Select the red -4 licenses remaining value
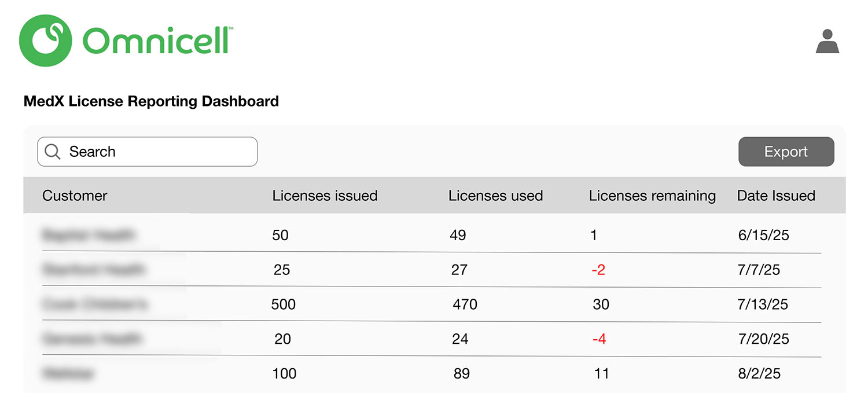The width and height of the screenshot is (868, 393). pyautogui.click(x=599, y=339)
